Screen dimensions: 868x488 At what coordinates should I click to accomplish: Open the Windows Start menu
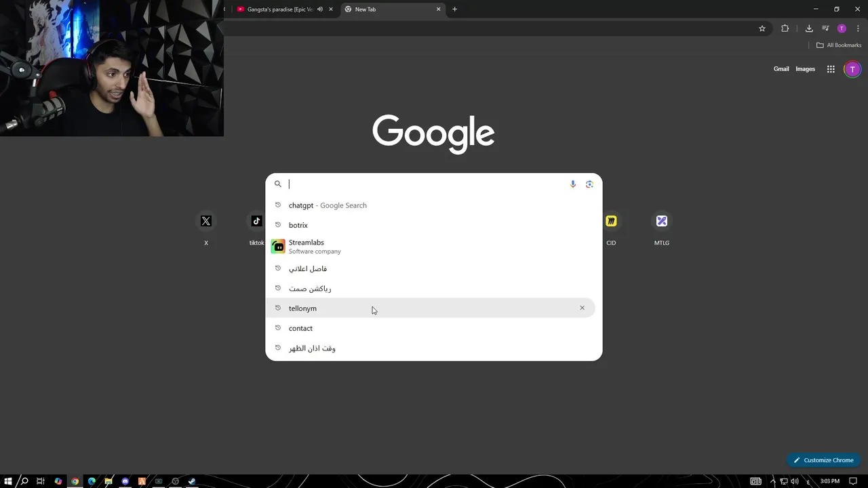click(x=8, y=481)
